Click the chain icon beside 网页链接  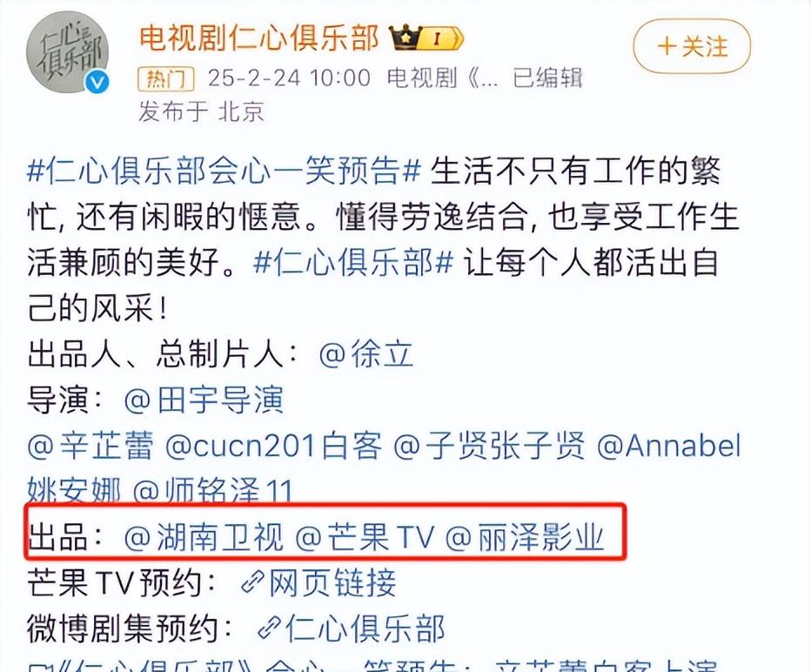253,583
